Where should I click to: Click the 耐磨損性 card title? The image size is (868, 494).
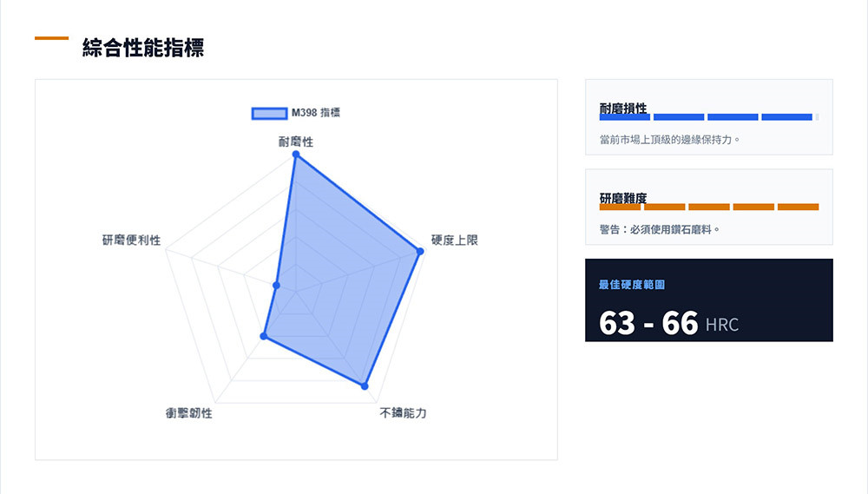point(622,108)
